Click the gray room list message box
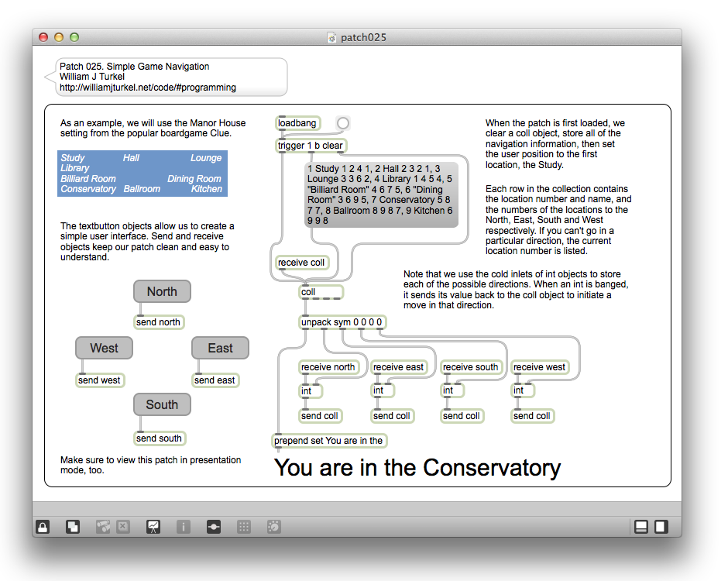The image size is (728, 581). [x=382, y=194]
